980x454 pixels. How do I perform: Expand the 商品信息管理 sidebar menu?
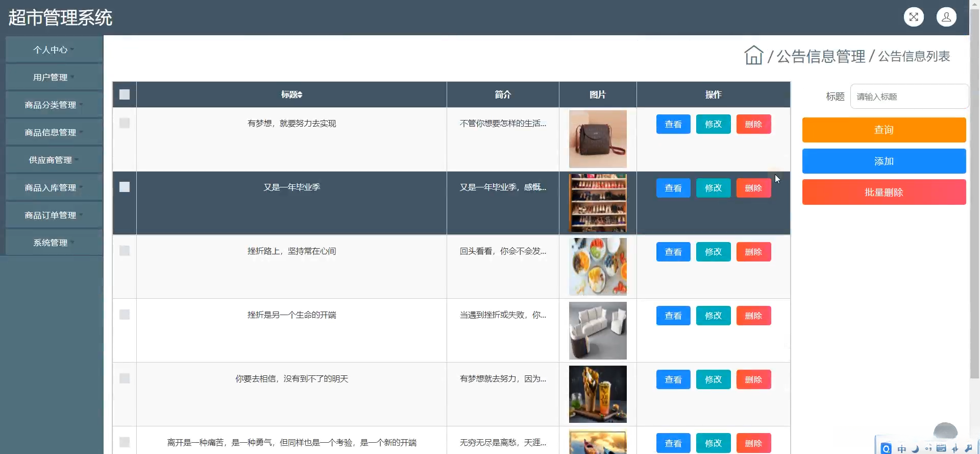(x=54, y=132)
